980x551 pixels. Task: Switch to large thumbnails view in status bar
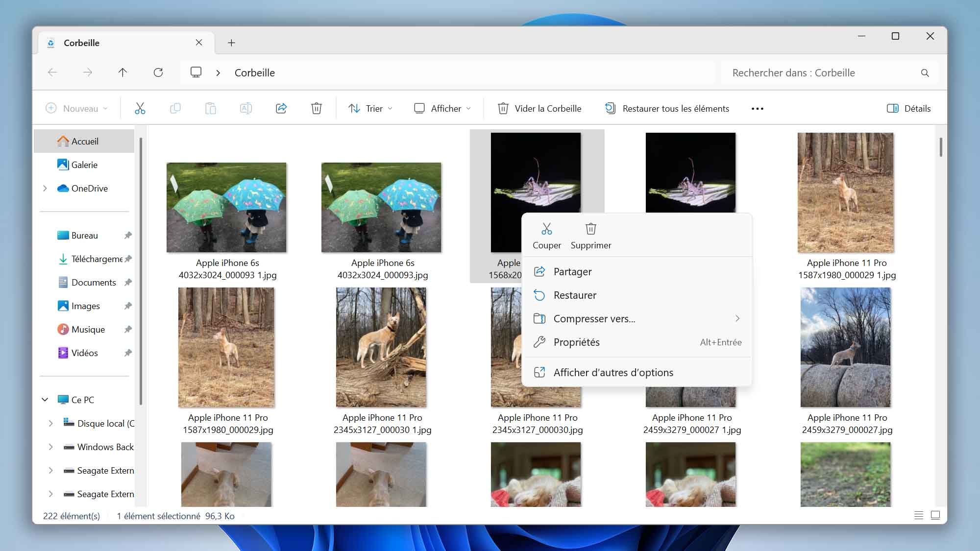tap(935, 515)
